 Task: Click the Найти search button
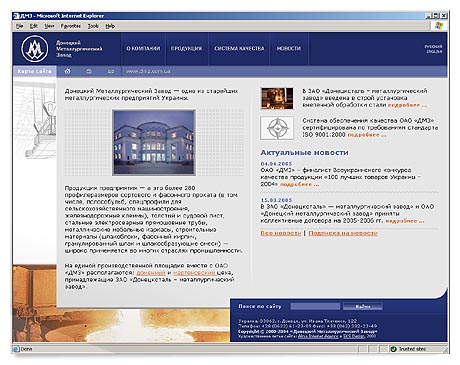(x=363, y=306)
